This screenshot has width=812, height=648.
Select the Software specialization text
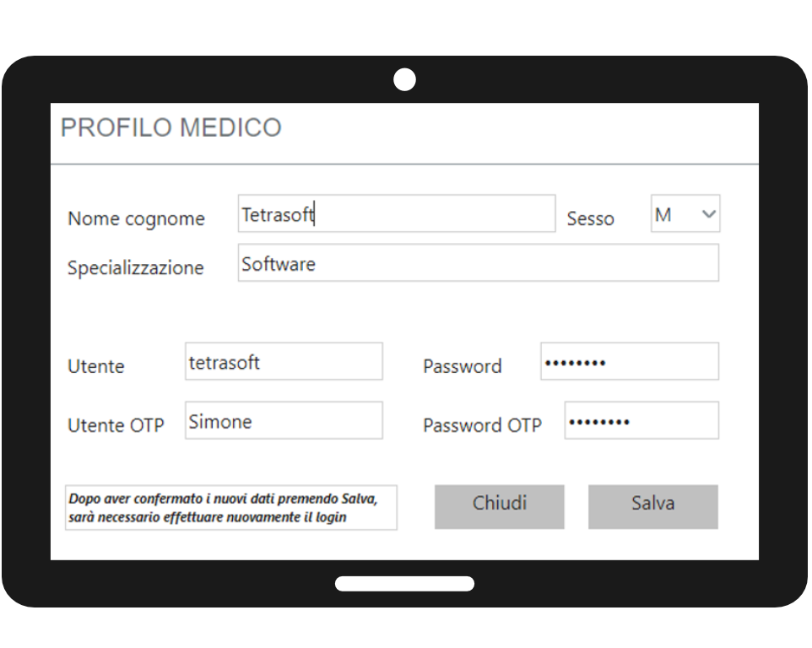tap(279, 263)
